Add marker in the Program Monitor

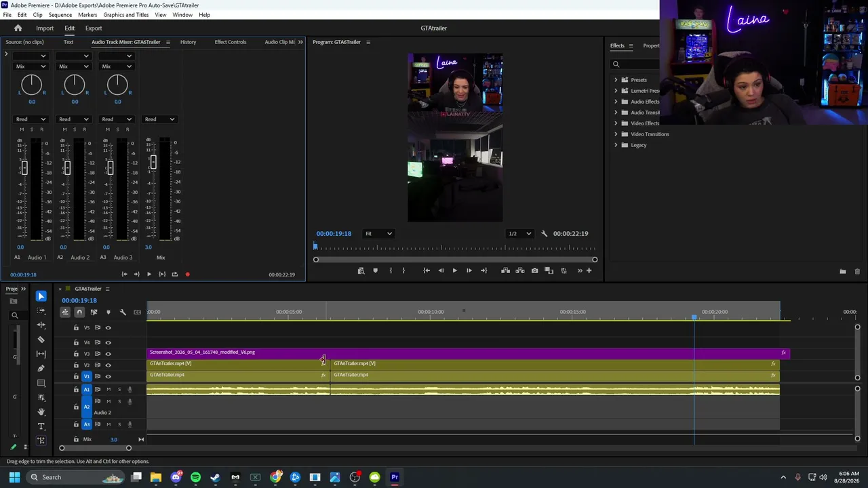(x=375, y=271)
